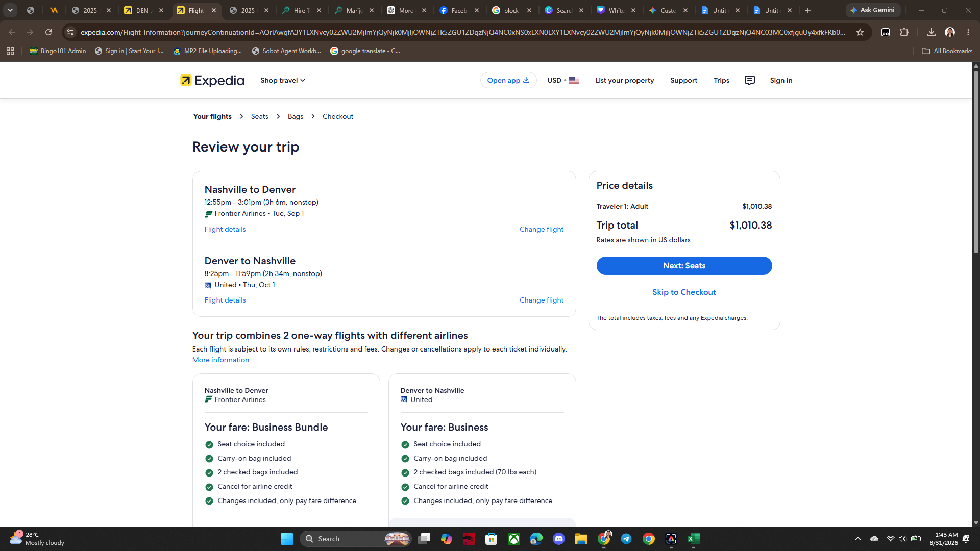
Task: Click the Ask Gemini button
Action: pos(873,10)
